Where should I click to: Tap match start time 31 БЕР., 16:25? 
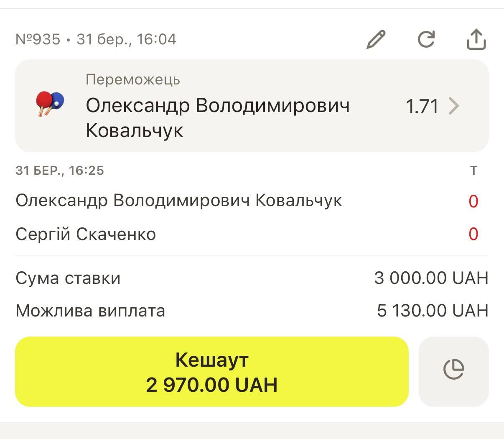click(x=60, y=171)
